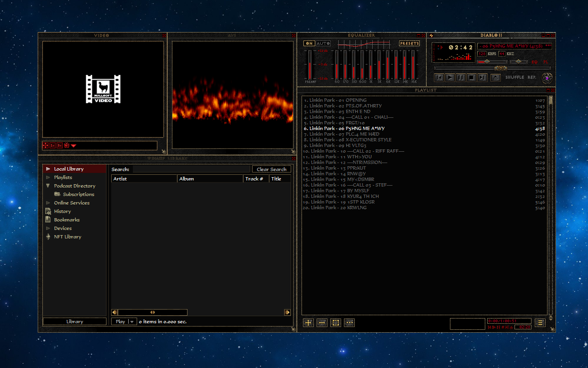588x368 pixels.
Task: Pause playback with the Pause button
Action: (x=461, y=78)
